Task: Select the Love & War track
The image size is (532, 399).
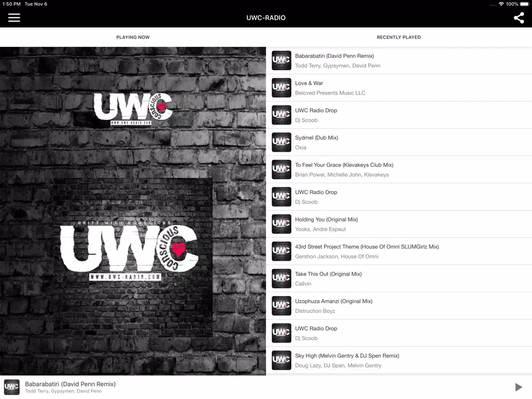Action: click(399, 88)
